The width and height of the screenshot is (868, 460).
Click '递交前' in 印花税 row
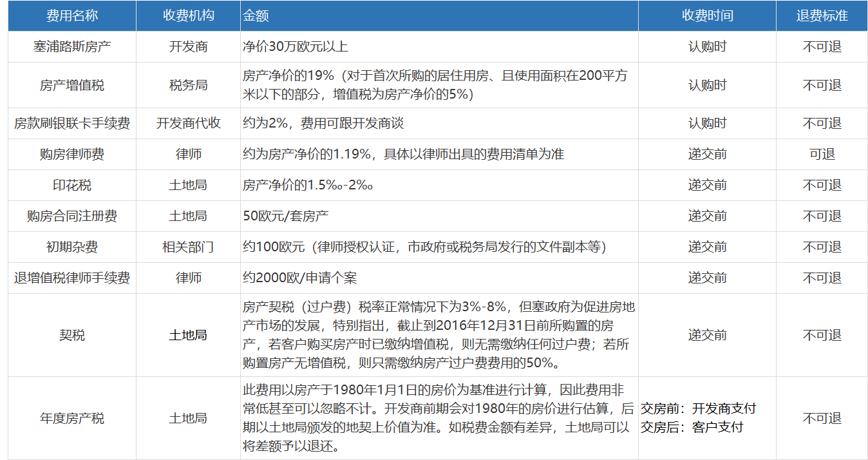(707, 185)
